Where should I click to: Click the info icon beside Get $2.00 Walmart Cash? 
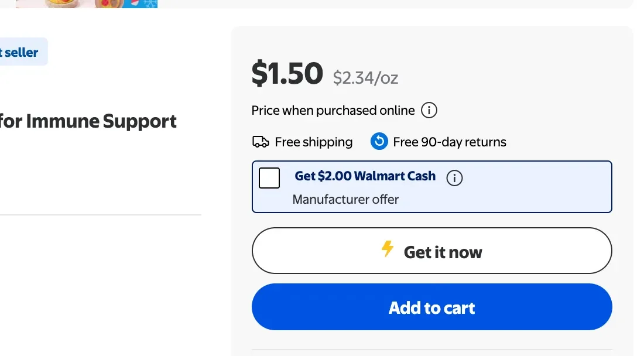[x=454, y=178]
